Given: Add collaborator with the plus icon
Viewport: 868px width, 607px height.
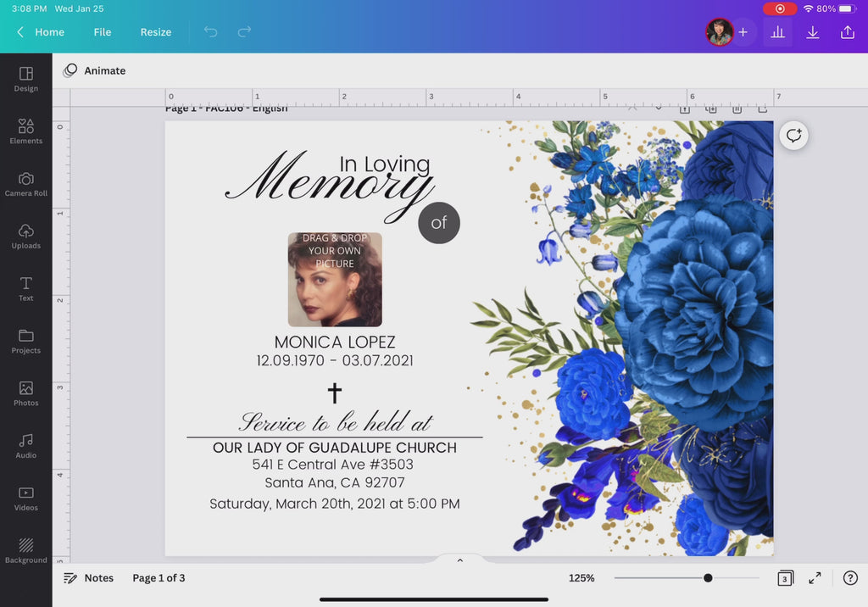Looking at the screenshot, I should 743,32.
